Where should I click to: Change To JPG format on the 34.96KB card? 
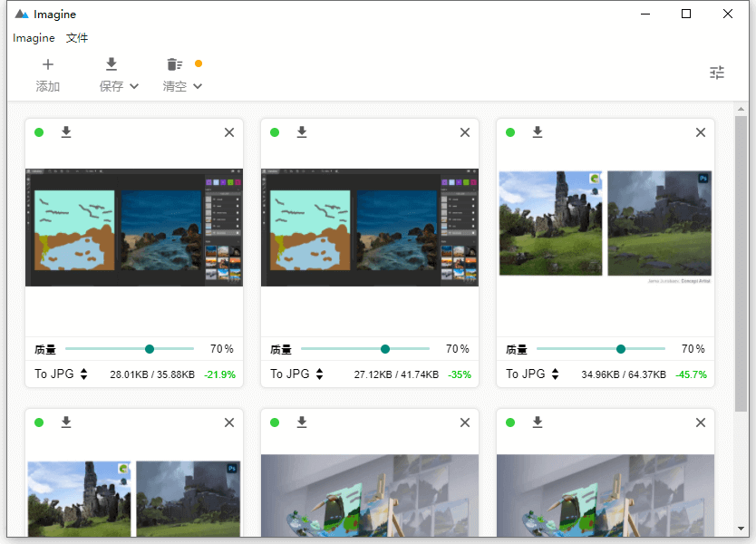click(532, 374)
